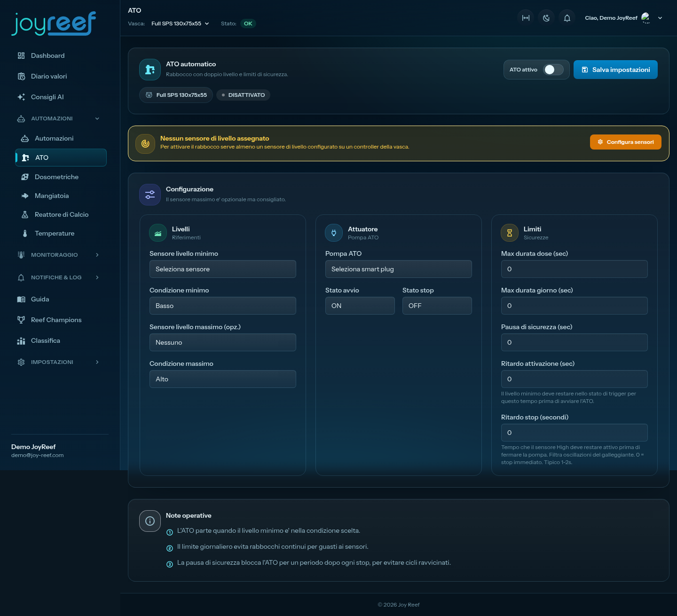This screenshot has height=616, width=677.
Task: Click the Configurazione sliders icon
Action: pos(150,195)
